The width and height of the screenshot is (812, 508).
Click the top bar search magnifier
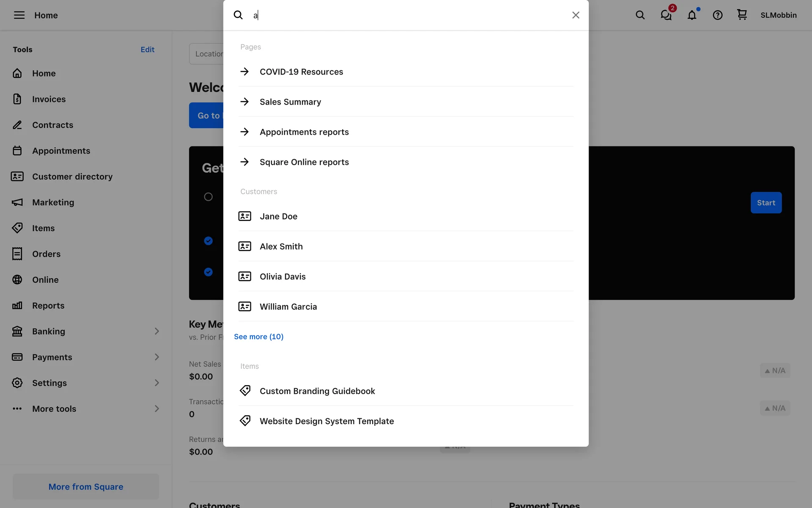[640, 15]
